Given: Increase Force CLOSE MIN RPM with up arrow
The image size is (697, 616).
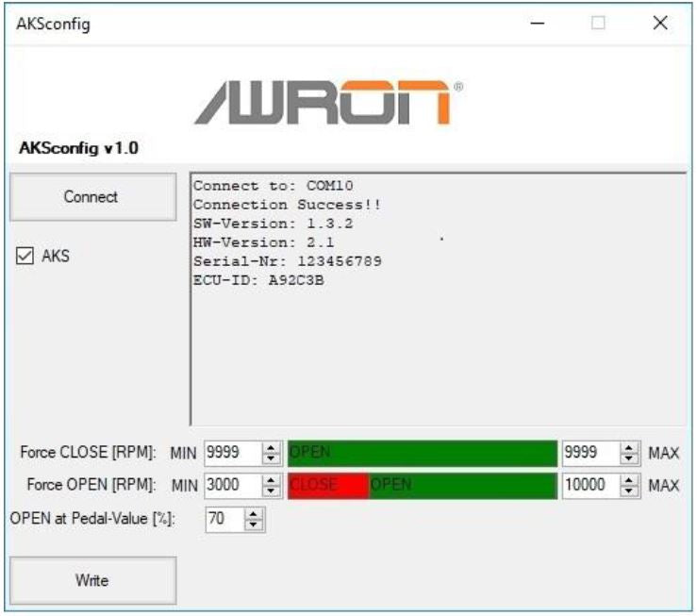Looking at the screenshot, I should tap(271, 448).
